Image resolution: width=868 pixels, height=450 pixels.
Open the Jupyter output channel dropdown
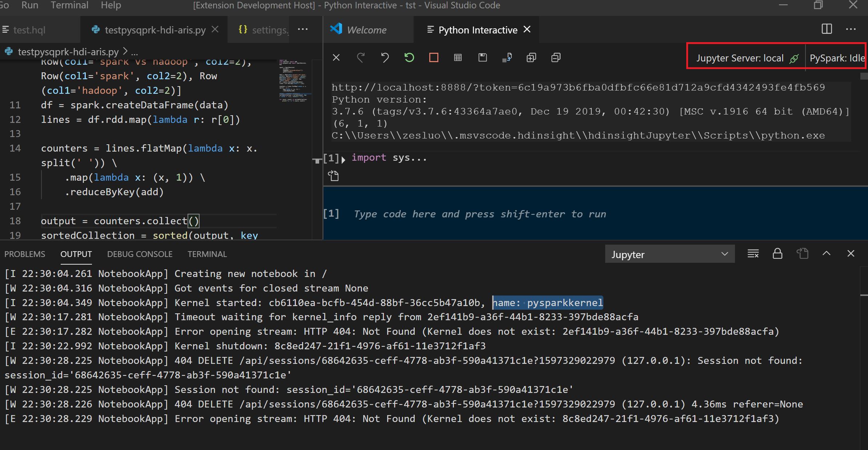[x=670, y=254]
